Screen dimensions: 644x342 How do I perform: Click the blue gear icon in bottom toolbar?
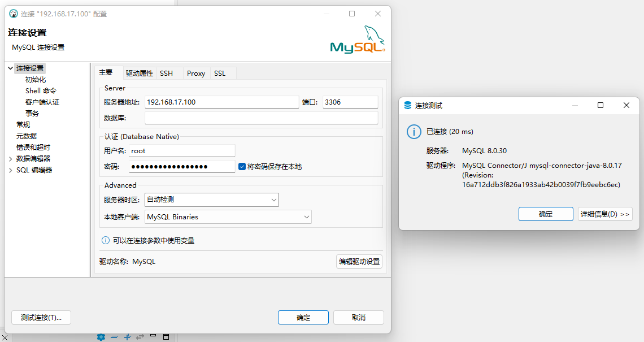coord(101,337)
